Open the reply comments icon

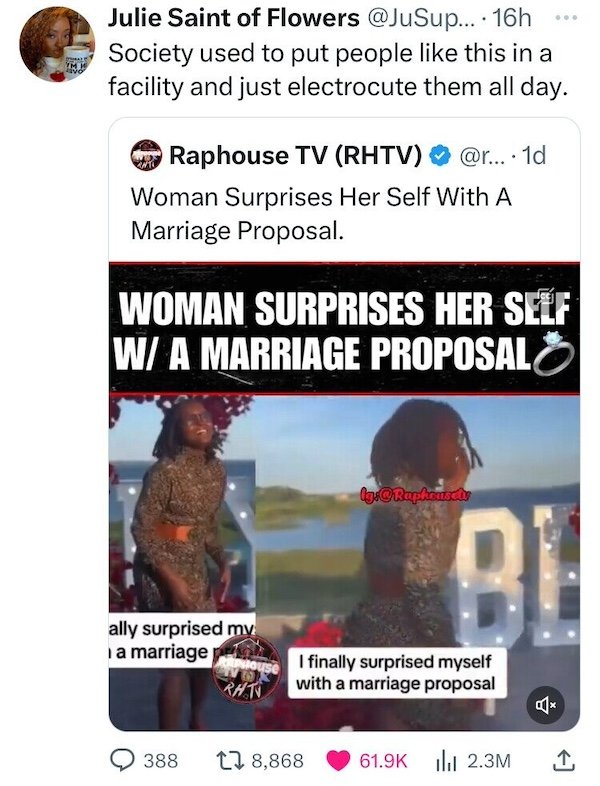(x=121, y=760)
